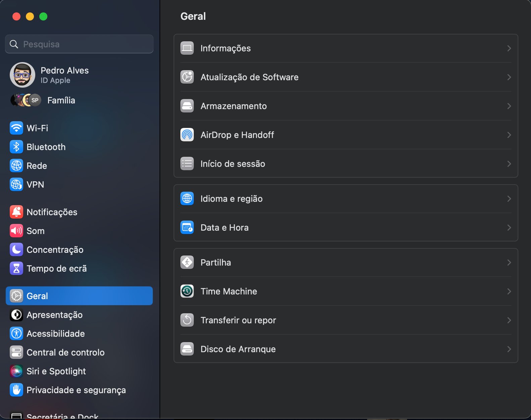Open Central de controlo settings
The image size is (531, 420).
pos(79,352)
